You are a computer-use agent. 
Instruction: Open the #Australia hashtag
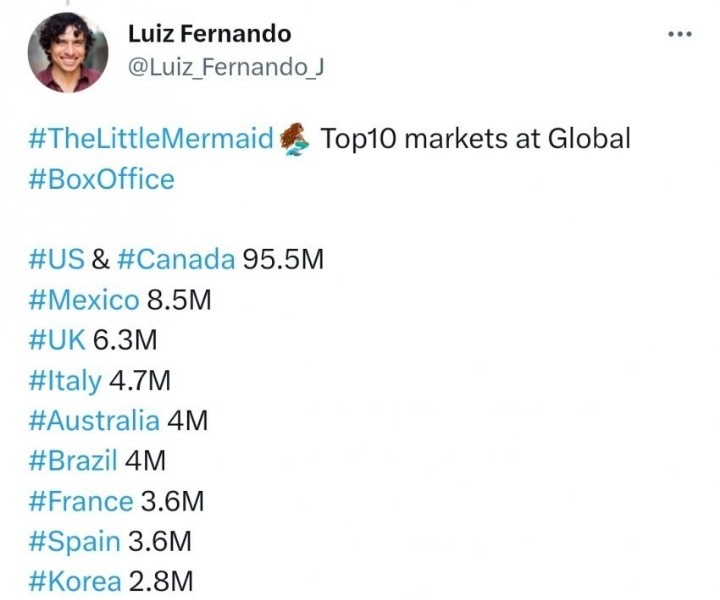click(95, 420)
